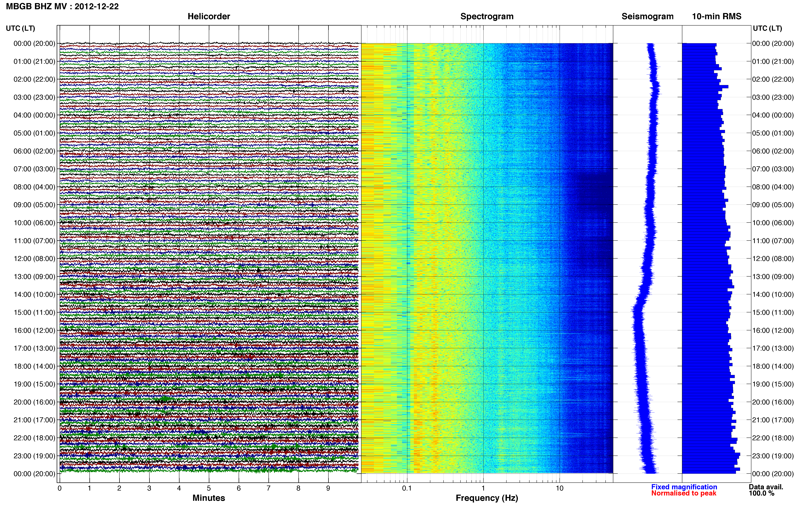
Task: Click the '100.0 %' data availability value
Action: (x=762, y=494)
